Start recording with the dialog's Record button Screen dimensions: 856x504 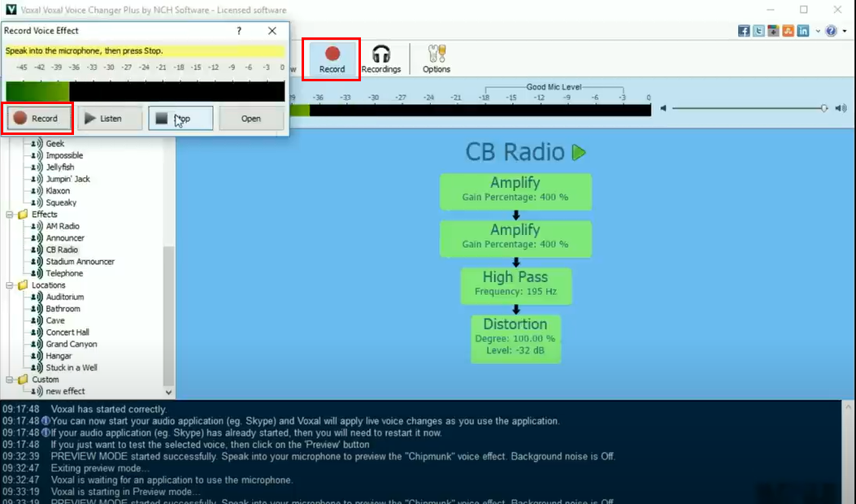tap(37, 118)
